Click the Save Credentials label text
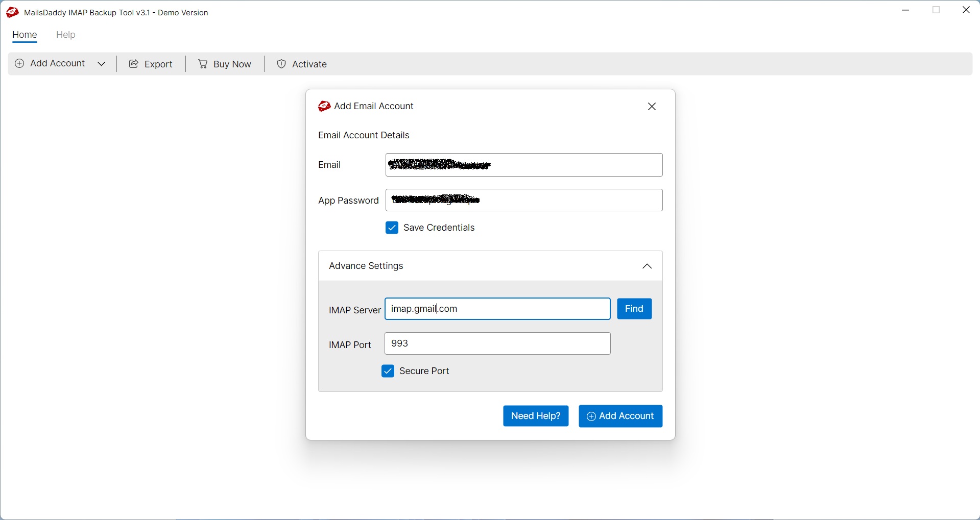Image resolution: width=980 pixels, height=520 pixels. click(439, 228)
